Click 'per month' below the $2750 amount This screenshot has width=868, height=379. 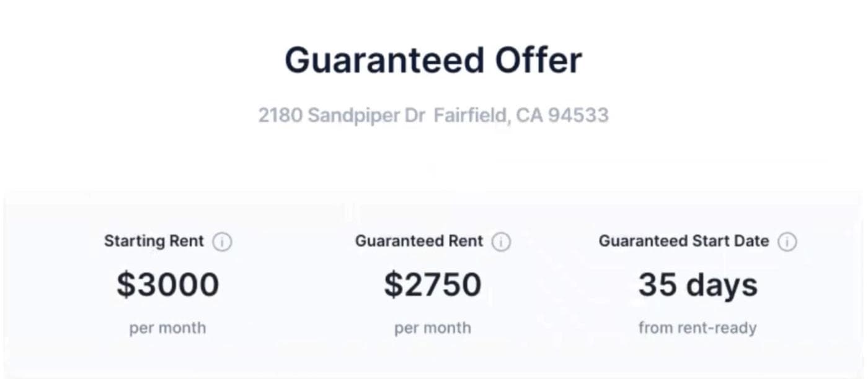tap(433, 328)
